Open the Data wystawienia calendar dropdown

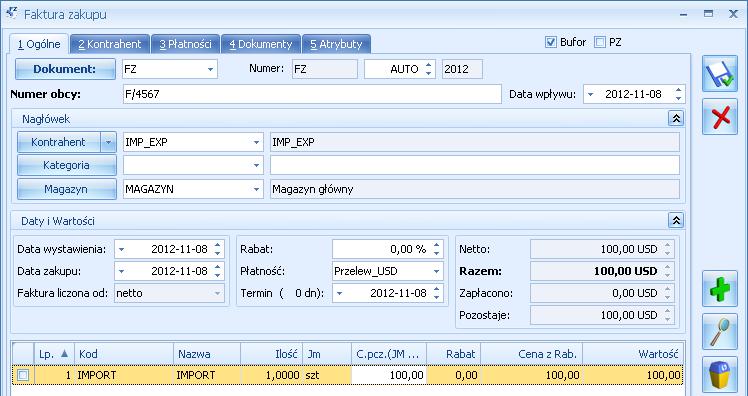point(121,249)
